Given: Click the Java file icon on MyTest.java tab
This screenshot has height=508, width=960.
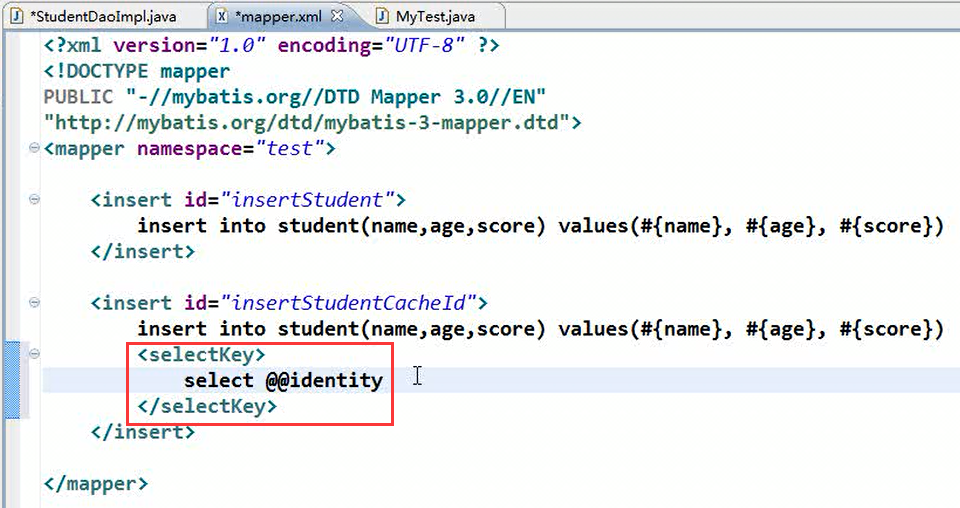Looking at the screenshot, I should (x=382, y=17).
